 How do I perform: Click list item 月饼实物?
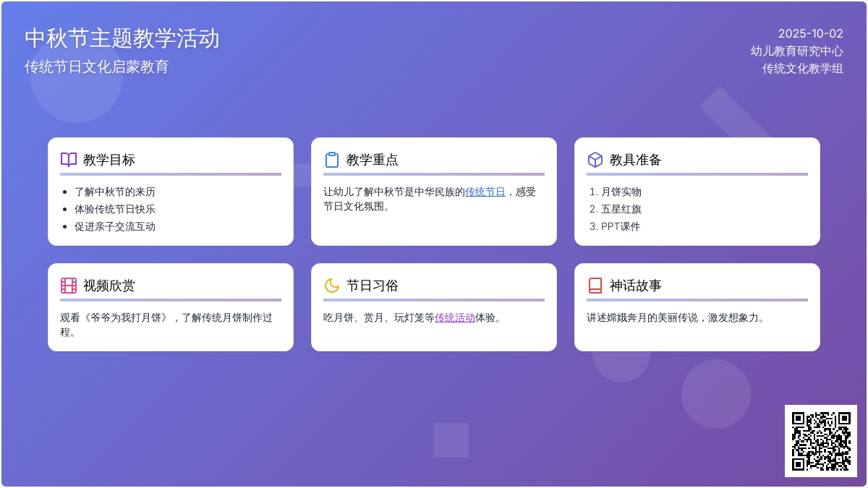[x=621, y=192]
